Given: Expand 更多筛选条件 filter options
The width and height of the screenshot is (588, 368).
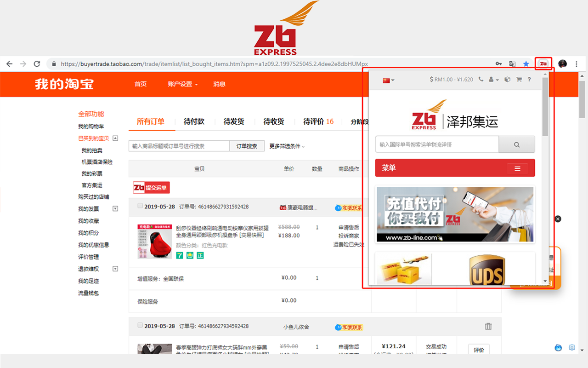Looking at the screenshot, I should [x=287, y=146].
